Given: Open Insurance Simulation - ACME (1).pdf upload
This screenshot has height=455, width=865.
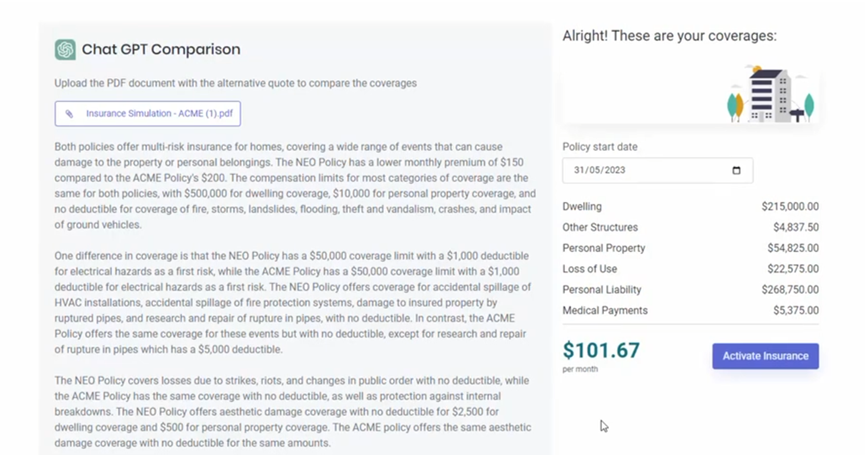Looking at the screenshot, I should [147, 114].
